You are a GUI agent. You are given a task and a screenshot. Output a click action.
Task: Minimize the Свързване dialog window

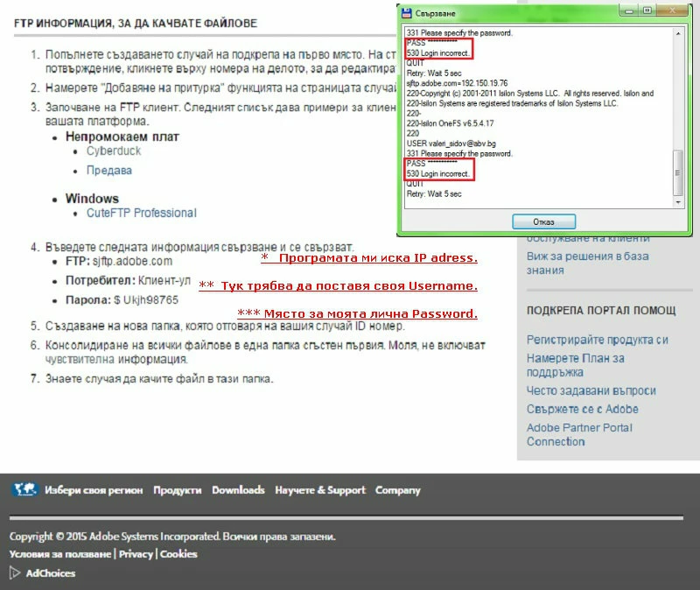(x=629, y=11)
